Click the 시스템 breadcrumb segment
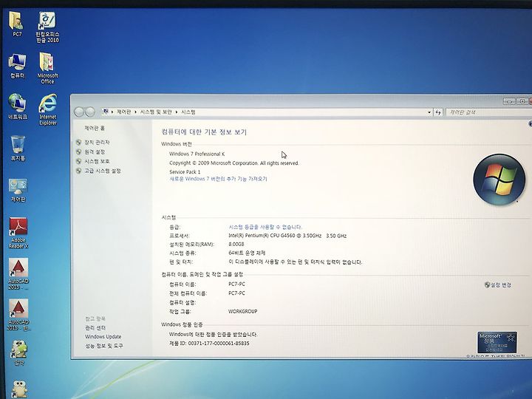532x399 pixels. (188, 112)
